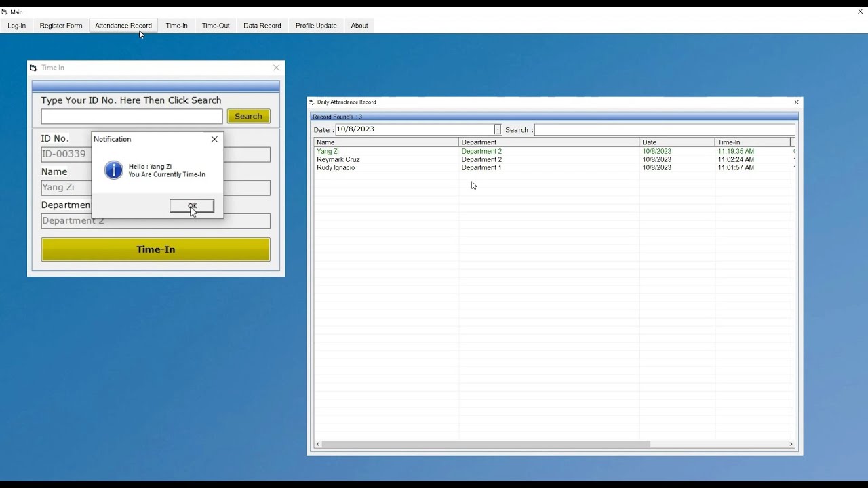Screen dimensions: 868x488
Task: Open the Register Form menu
Action: (x=61, y=26)
